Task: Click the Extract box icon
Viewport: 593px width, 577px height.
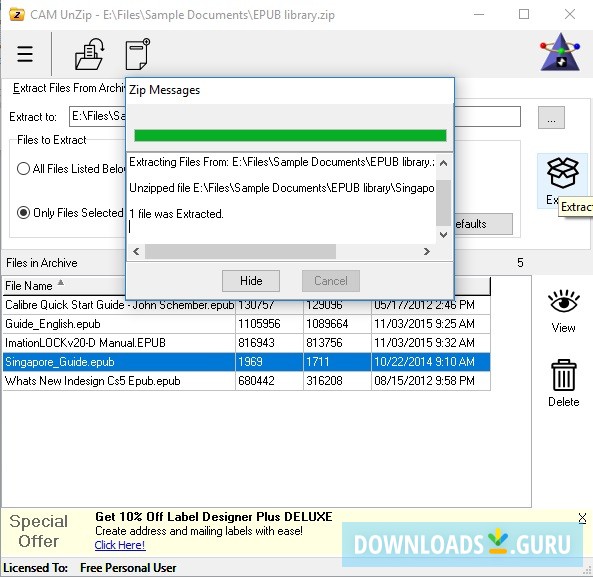Action: 563,173
